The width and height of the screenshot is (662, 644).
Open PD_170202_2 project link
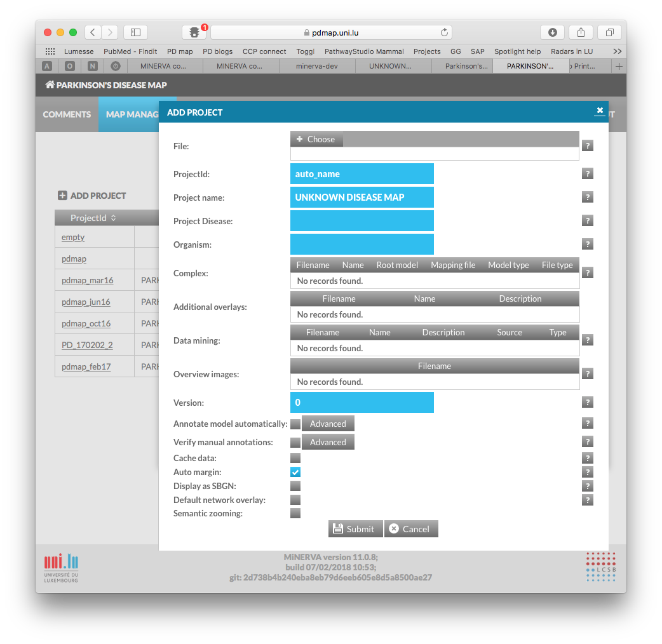[x=87, y=345]
